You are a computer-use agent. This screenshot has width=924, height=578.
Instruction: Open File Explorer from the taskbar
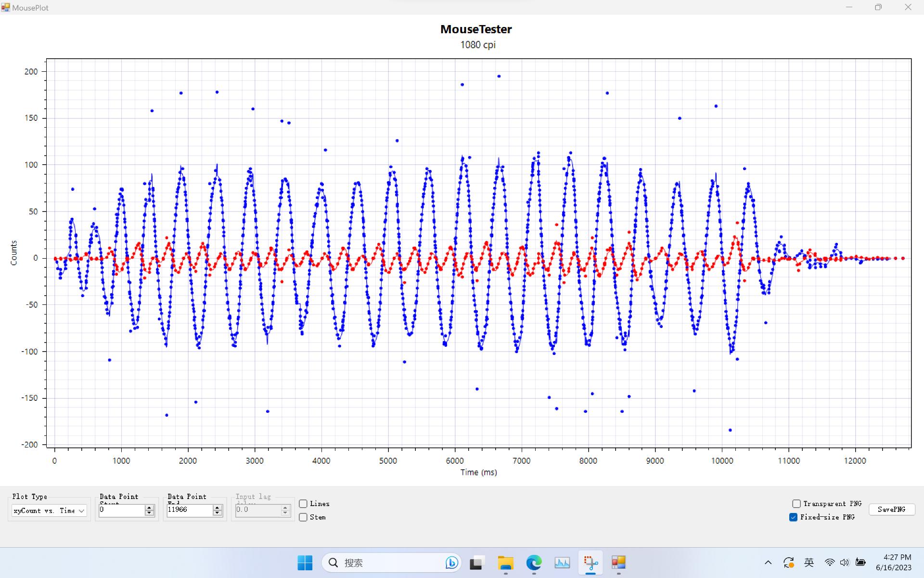click(505, 563)
